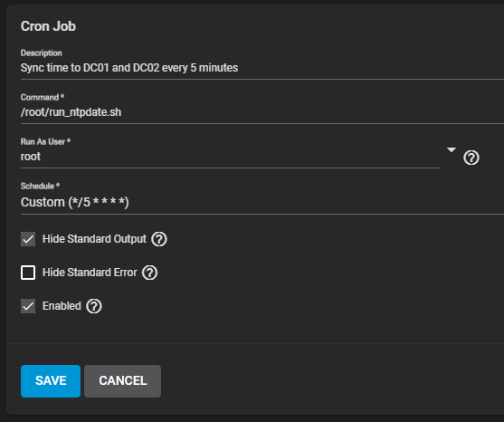Save the cron job settings
This screenshot has height=422, width=504.
click(x=51, y=381)
